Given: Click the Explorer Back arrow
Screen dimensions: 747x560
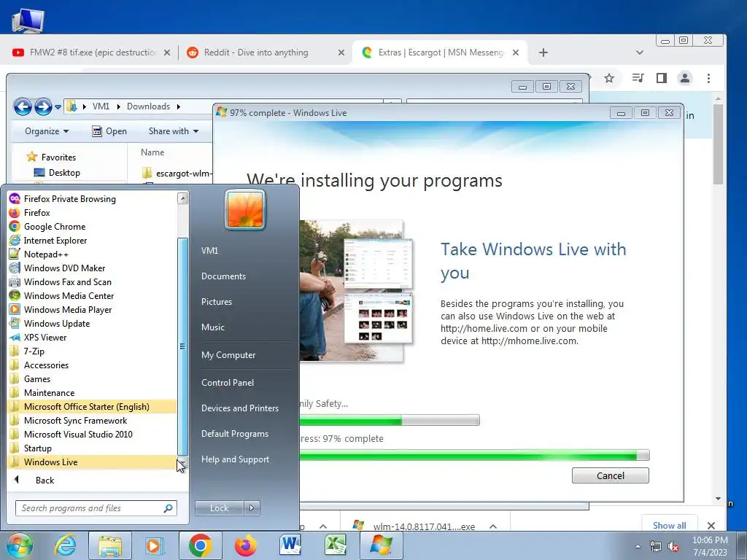Looking at the screenshot, I should [23, 106].
